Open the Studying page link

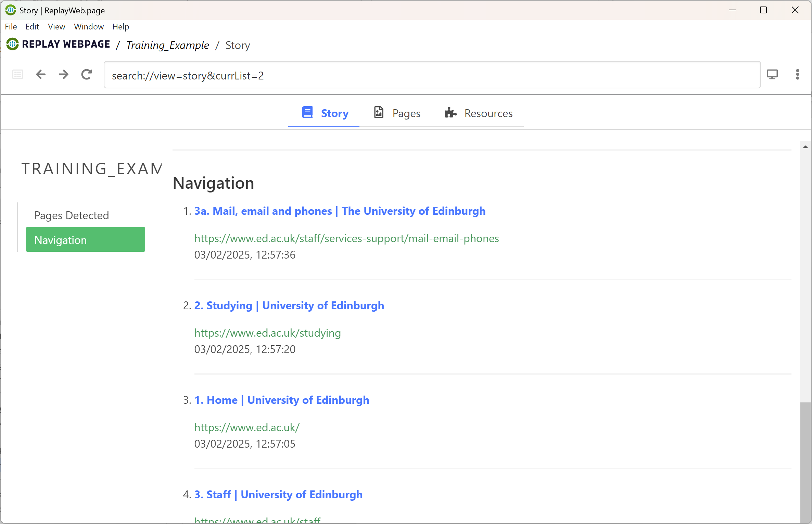(289, 305)
